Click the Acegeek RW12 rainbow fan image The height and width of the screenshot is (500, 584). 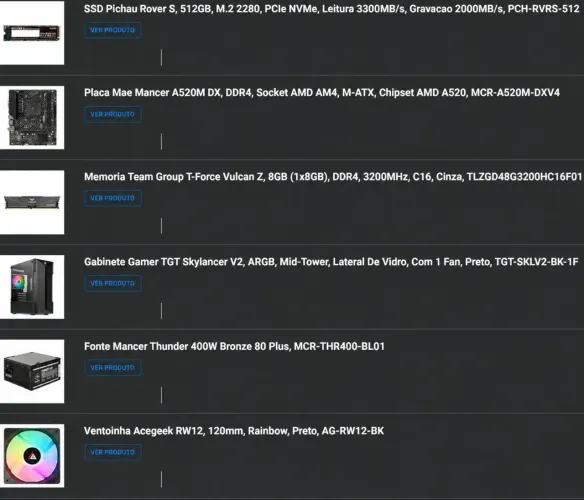32,456
